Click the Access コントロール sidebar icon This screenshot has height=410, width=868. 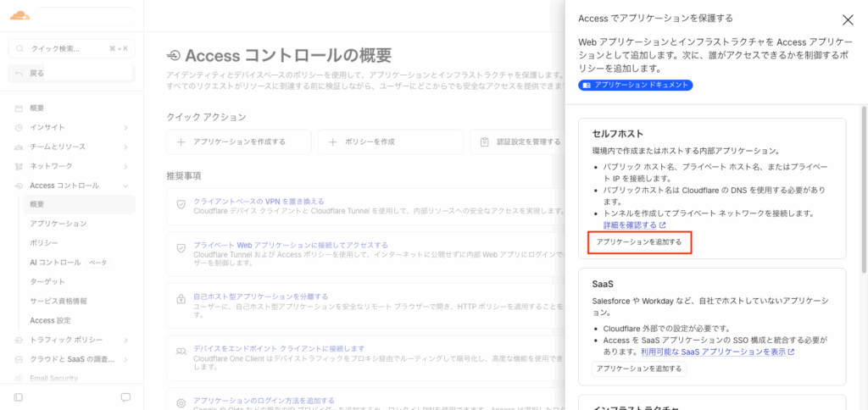click(19, 186)
